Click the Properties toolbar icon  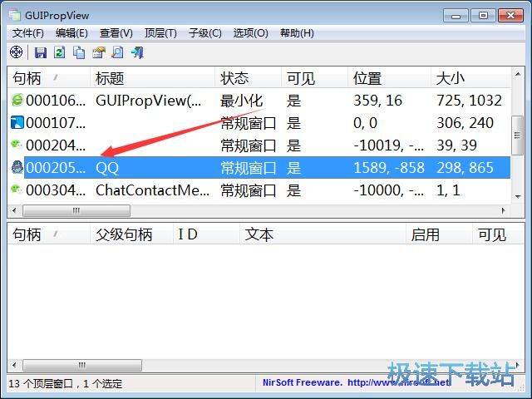point(98,52)
